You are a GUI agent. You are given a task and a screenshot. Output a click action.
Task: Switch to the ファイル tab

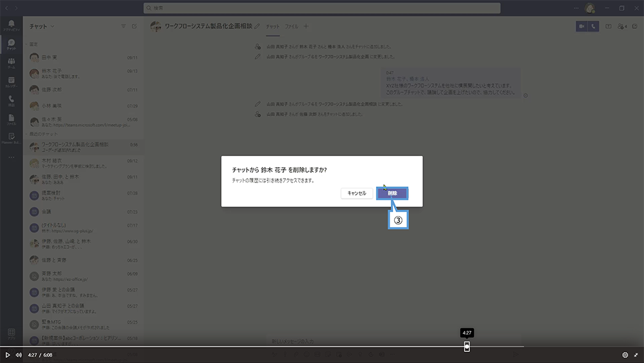[x=292, y=26]
